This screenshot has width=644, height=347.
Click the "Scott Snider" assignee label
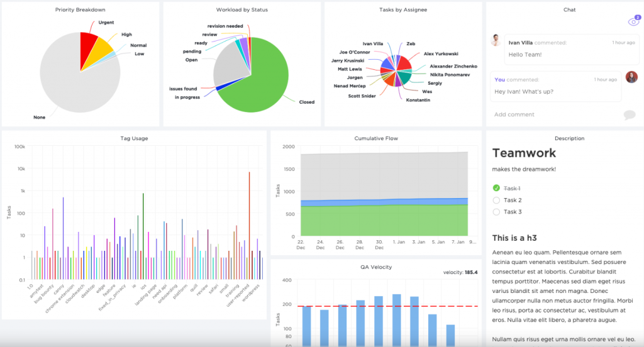coord(362,96)
